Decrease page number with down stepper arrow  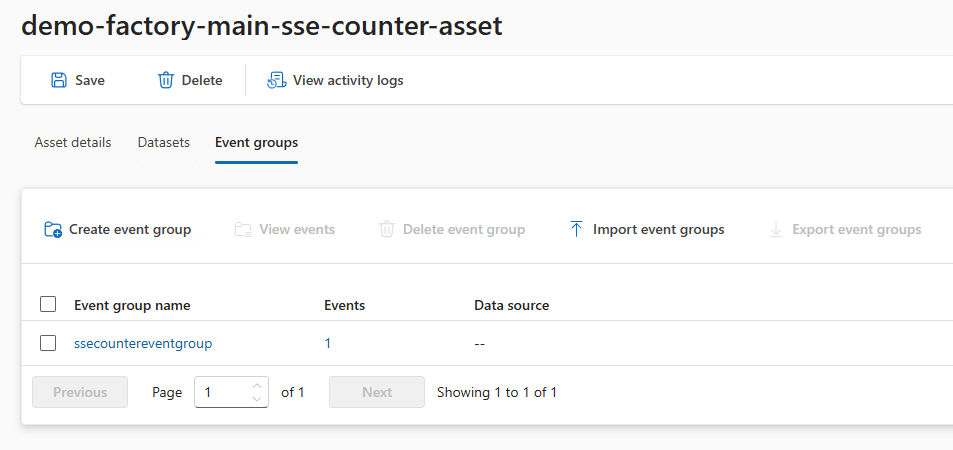point(257,399)
